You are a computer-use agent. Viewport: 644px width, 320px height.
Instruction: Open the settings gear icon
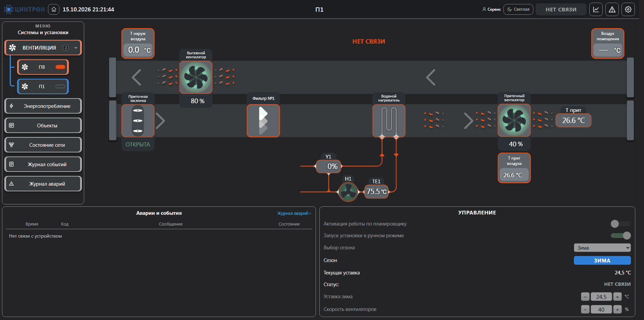tap(628, 9)
